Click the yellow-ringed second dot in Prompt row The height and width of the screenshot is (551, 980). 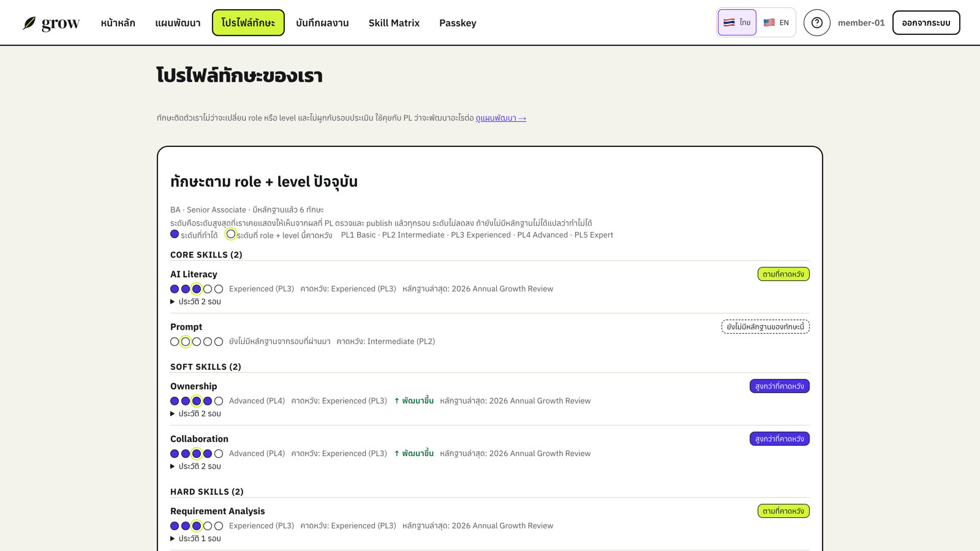click(x=186, y=342)
